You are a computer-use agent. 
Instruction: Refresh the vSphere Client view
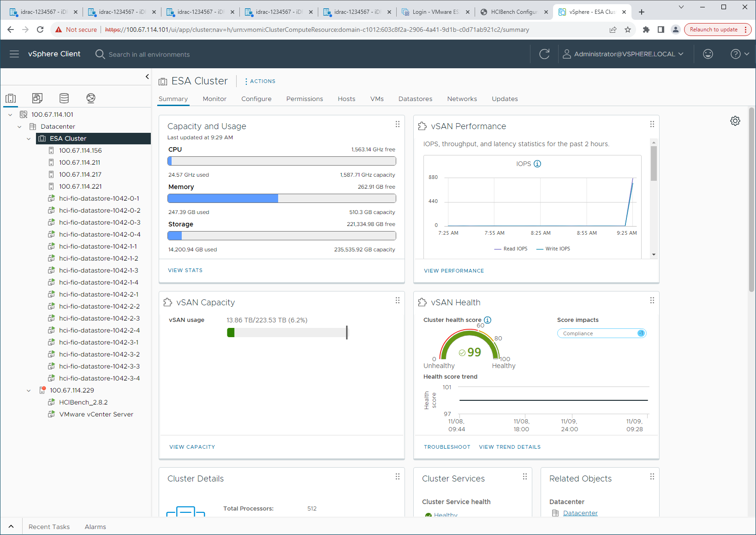coord(544,54)
